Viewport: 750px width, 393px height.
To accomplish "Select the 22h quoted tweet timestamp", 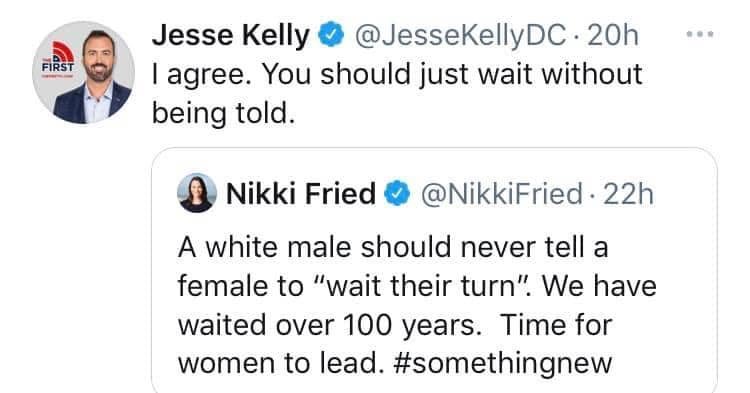I will tap(629, 194).
